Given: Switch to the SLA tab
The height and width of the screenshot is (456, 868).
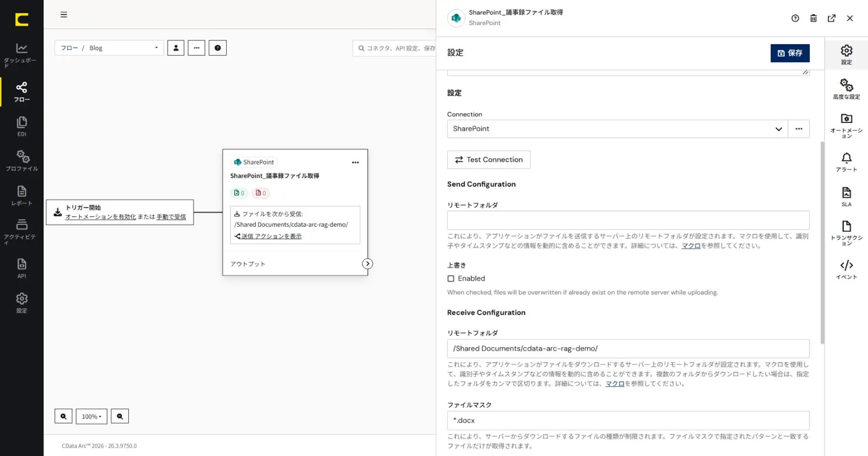Looking at the screenshot, I should pos(846,197).
